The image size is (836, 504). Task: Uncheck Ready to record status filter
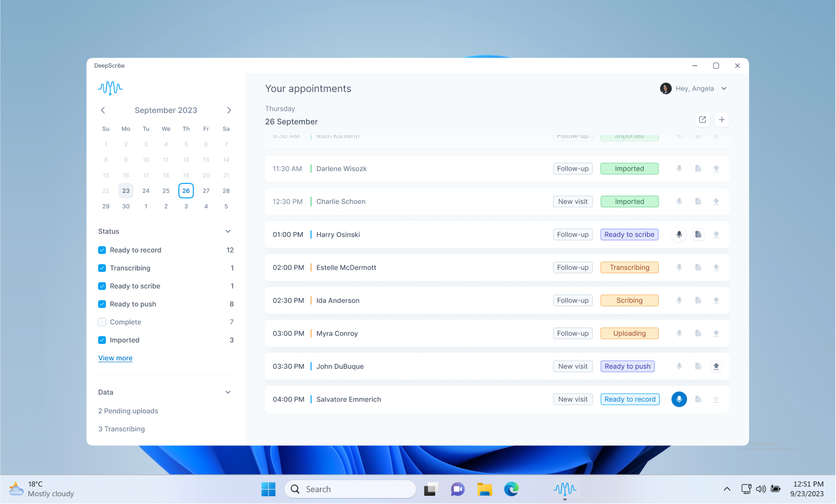tap(102, 250)
